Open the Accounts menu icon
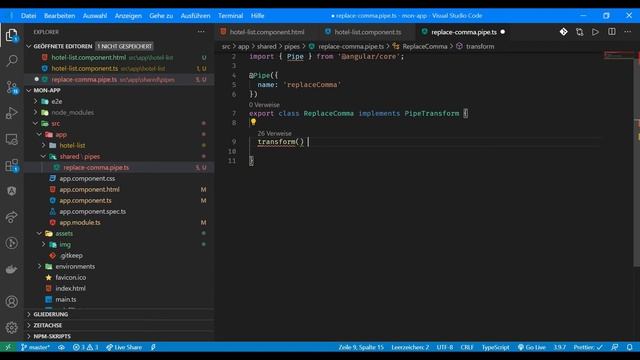The width and height of the screenshot is (640, 360). 11,302
